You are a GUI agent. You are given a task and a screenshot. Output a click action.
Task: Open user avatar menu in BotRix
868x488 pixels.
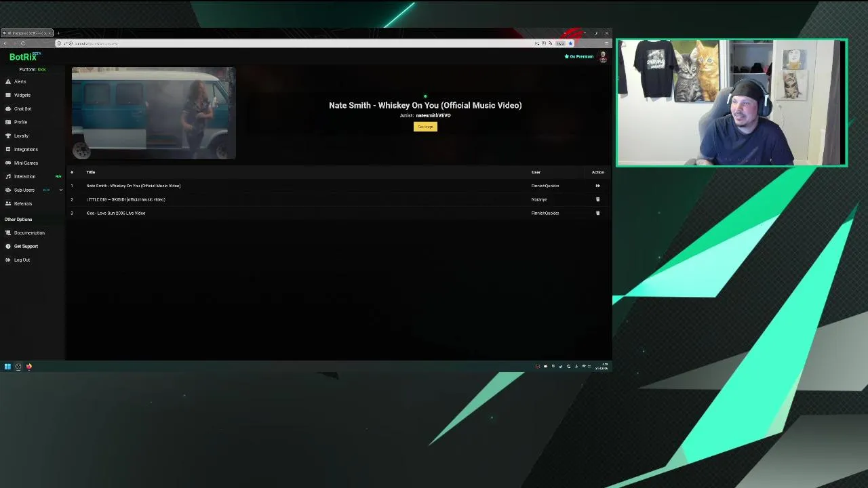point(603,56)
